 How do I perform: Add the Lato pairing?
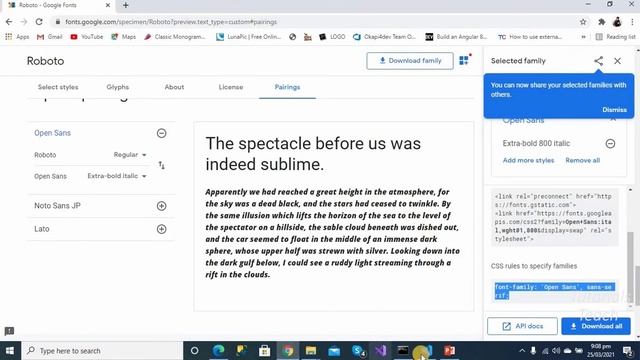162,229
